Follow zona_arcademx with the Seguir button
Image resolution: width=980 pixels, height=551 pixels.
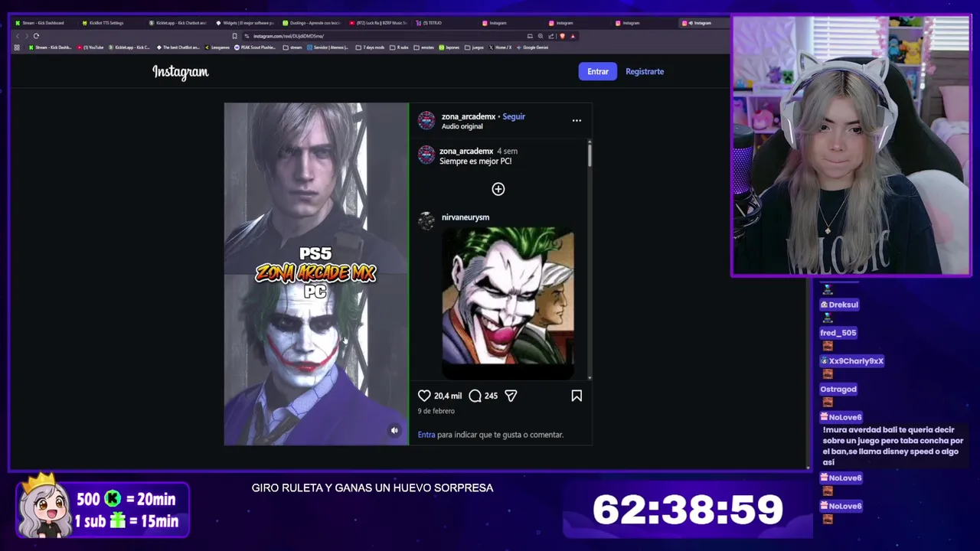tap(514, 116)
